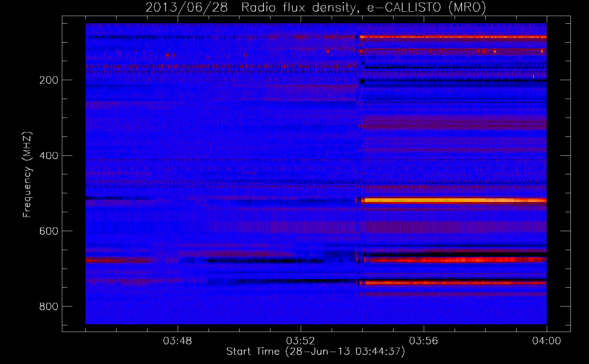Click the 600 frequency tick label

(x=48, y=232)
